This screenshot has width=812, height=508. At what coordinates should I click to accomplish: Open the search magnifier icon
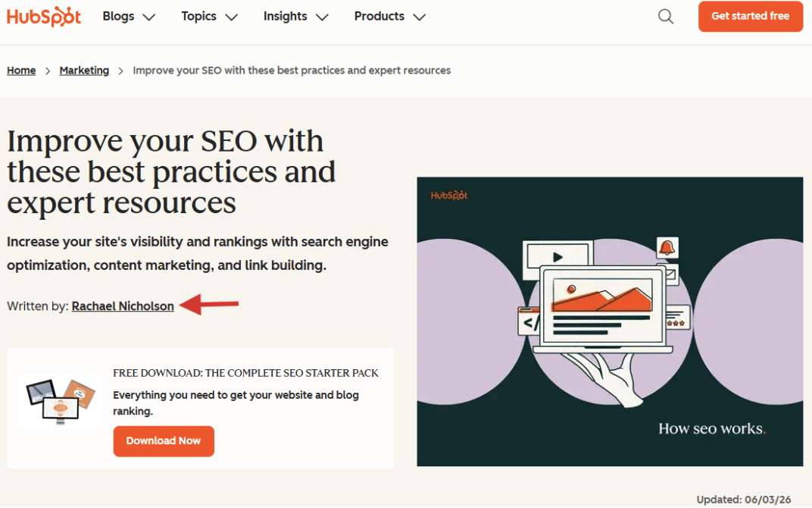(666, 17)
